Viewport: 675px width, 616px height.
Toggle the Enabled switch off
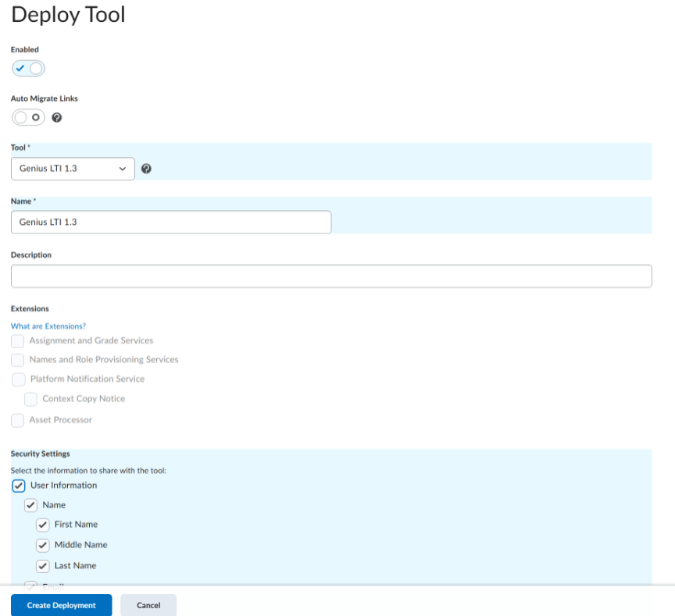coord(28,69)
